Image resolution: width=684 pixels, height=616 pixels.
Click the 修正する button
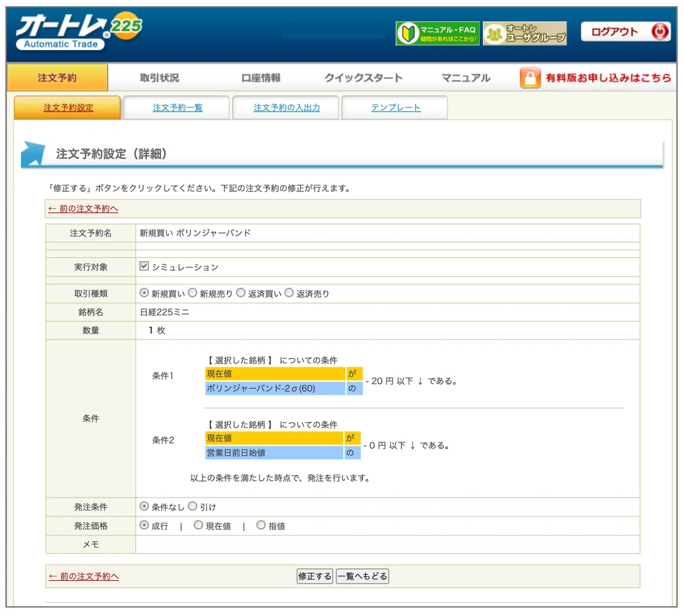click(x=315, y=576)
